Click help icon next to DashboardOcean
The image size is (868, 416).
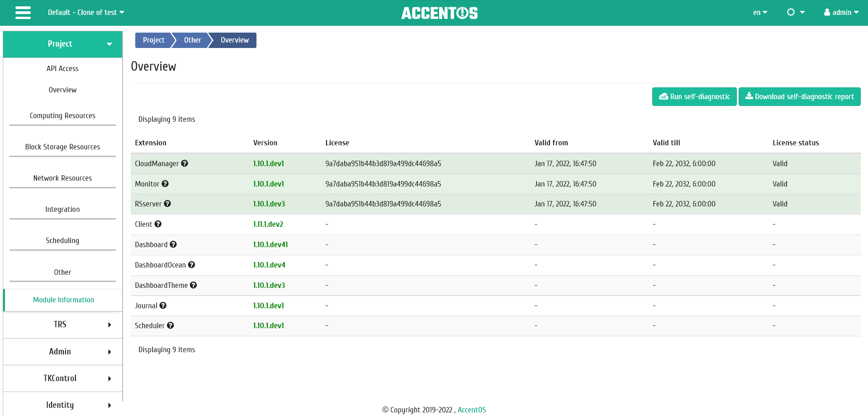pyautogui.click(x=192, y=265)
